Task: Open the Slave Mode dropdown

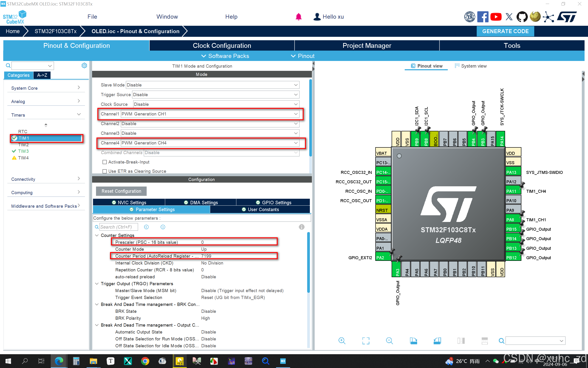Action: coord(213,85)
